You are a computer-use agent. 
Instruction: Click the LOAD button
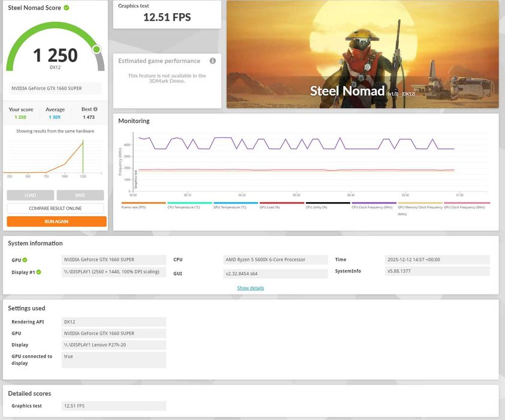click(30, 195)
